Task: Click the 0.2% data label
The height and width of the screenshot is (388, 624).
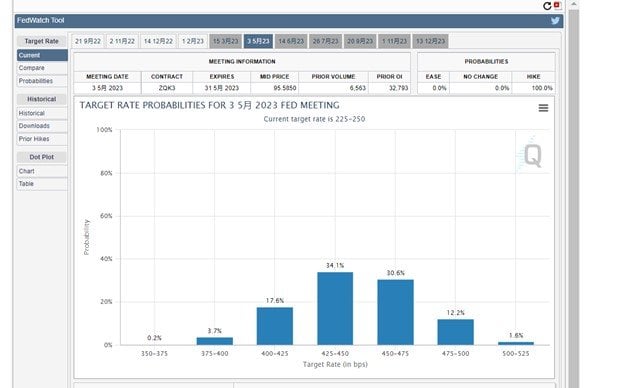Action: point(154,338)
